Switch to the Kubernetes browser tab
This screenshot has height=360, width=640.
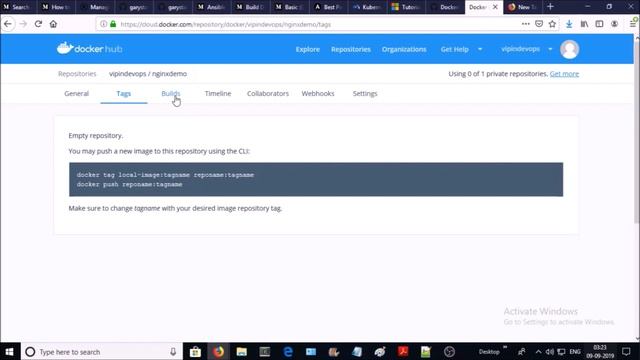point(367,7)
